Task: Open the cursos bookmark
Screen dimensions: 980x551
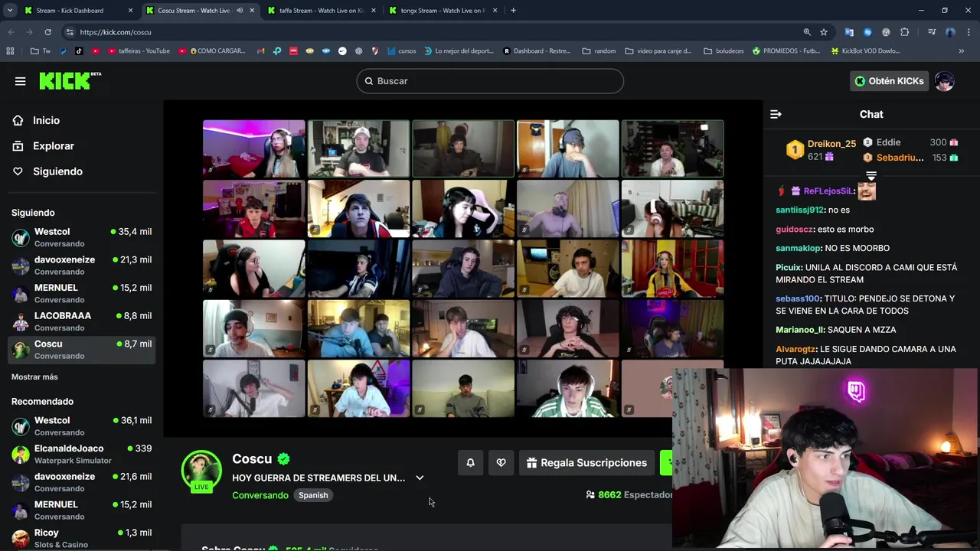Action: tap(402, 51)
